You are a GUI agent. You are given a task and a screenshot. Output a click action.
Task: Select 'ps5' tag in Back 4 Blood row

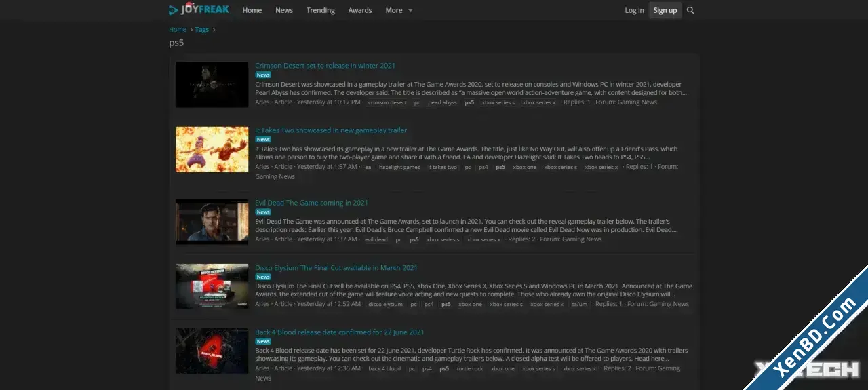point(444,369)
